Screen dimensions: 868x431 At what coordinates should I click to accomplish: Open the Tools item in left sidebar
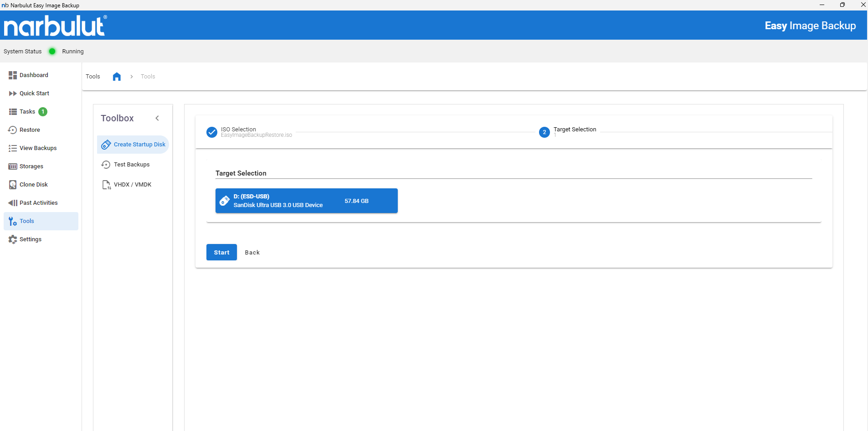(27, 221)
